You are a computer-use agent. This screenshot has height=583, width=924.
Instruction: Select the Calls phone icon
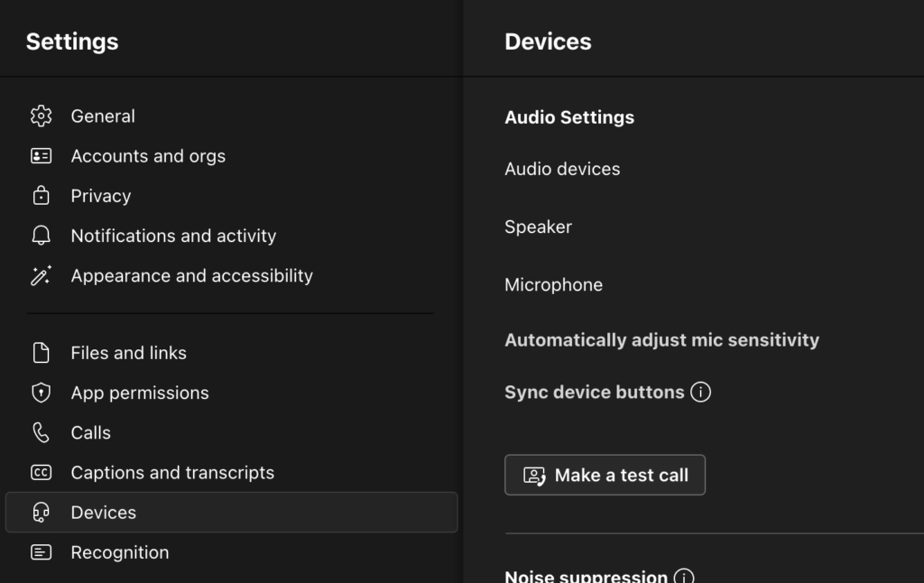tap(41, 432)
